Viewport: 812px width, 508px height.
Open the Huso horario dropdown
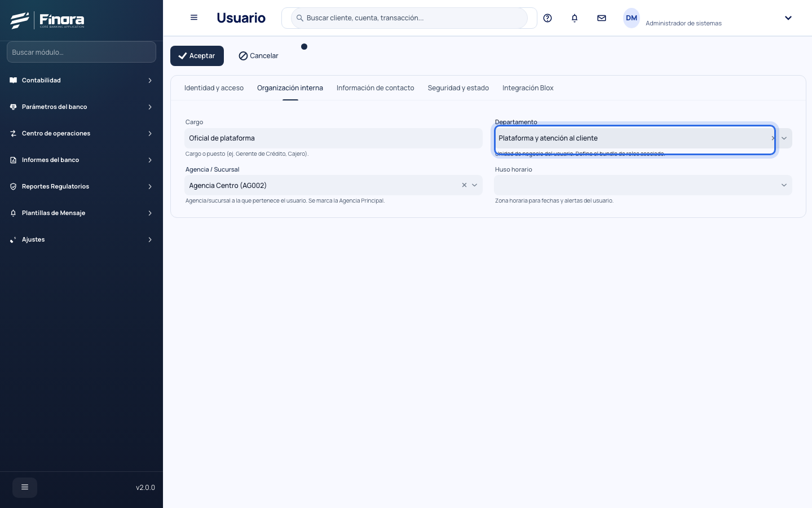(643, 185)
